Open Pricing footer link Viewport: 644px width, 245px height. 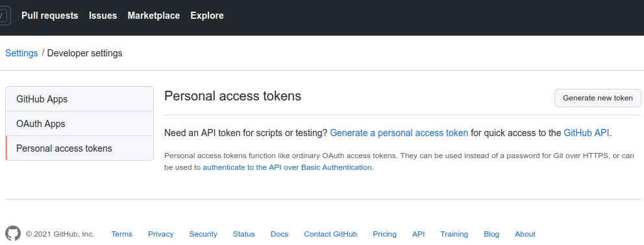384,234
